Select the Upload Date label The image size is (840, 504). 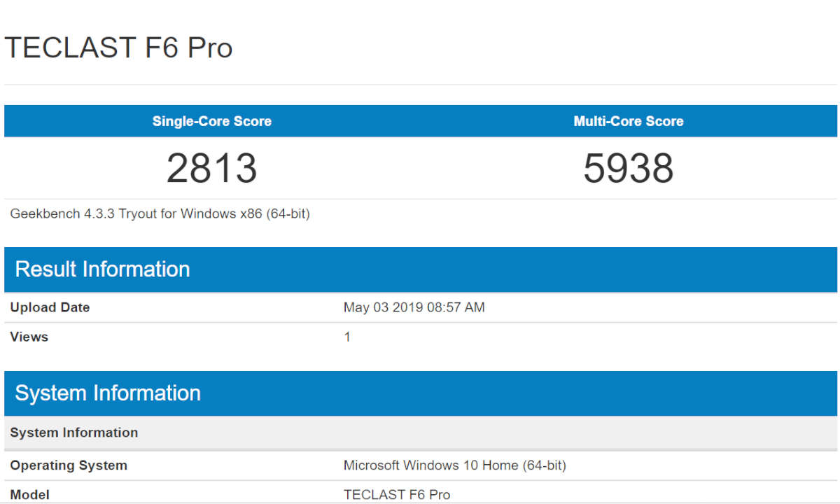[x=50, y=307]
